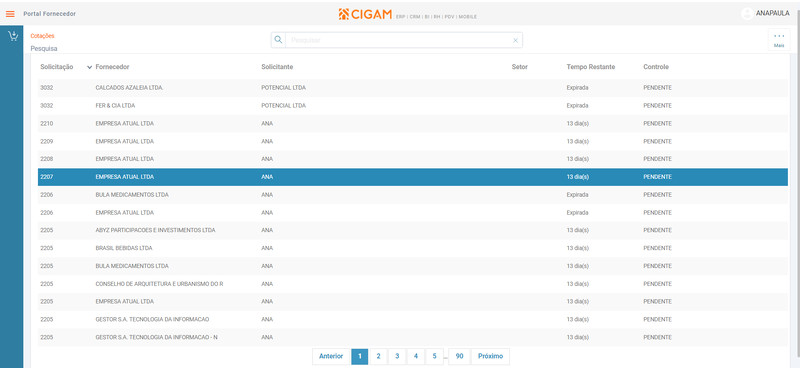The height and width of the screenshot is (368, 800).
Task: Sort by Solicitação column header
Action: 57,67
